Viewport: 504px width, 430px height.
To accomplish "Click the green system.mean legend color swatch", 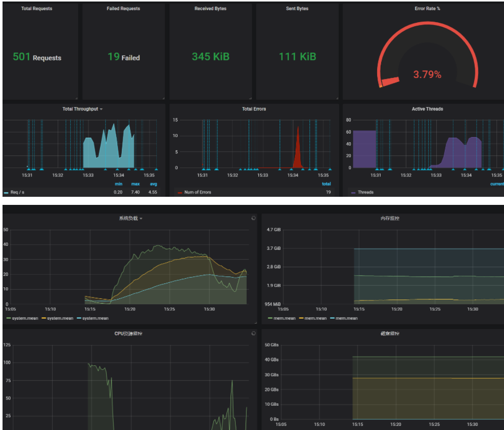I will 9,318.
